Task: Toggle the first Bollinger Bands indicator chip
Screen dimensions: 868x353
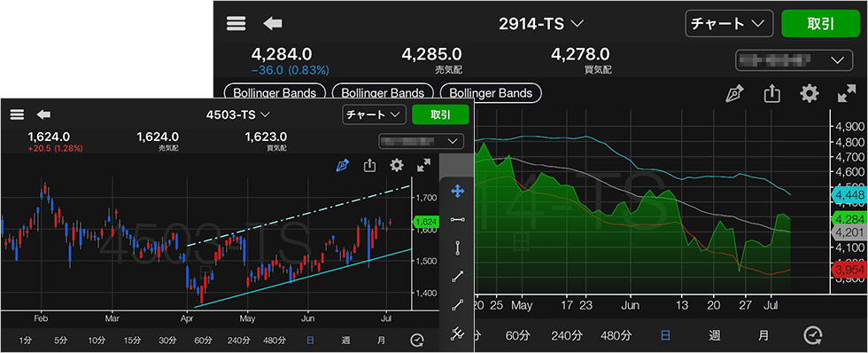Action: coord(274,92)
